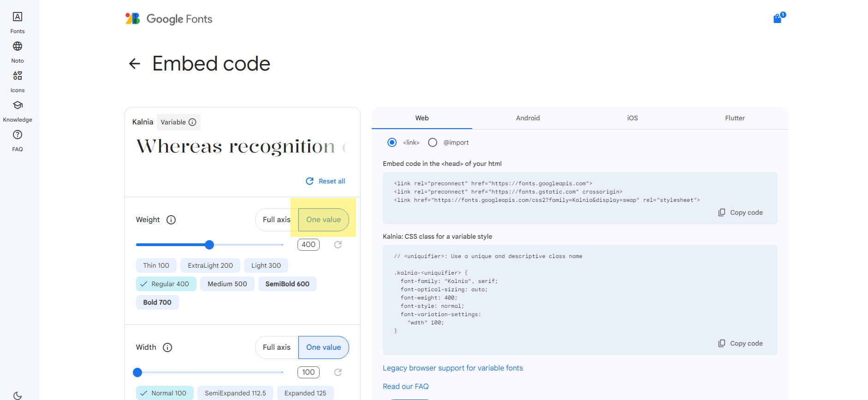Choose Regular 400 weight chip
Screen dimensions: 868x400
166,284
